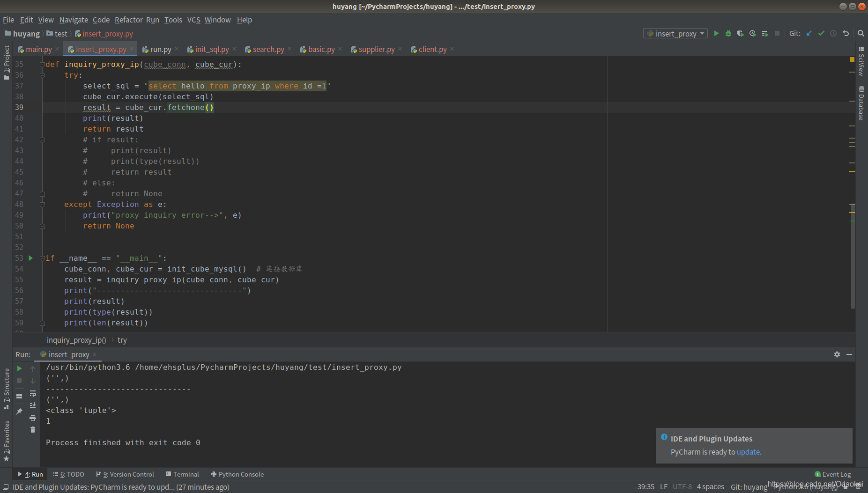This screenshot has width=868, height=493.
Task: Click the cursor position 39:35 indicator
Action: click(x=645, y=487)
